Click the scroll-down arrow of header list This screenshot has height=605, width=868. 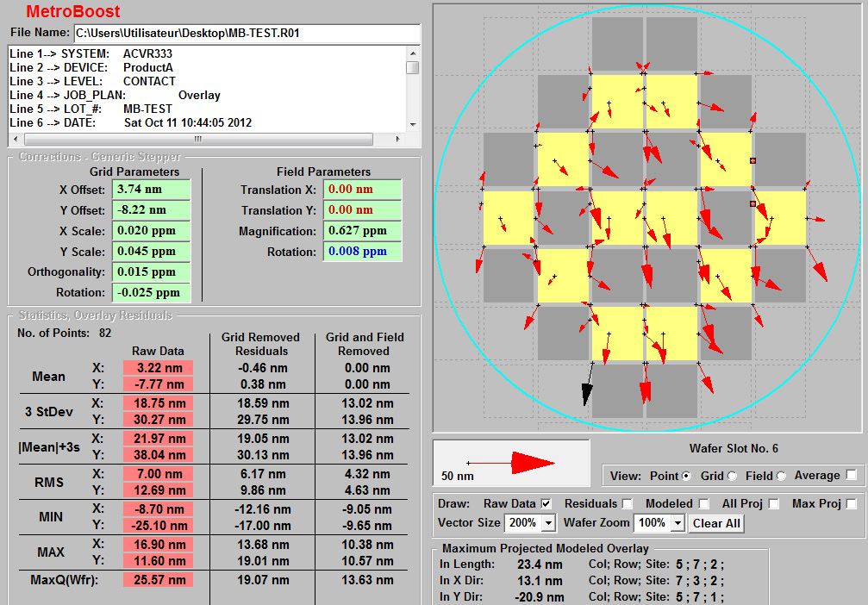point(413,124)
